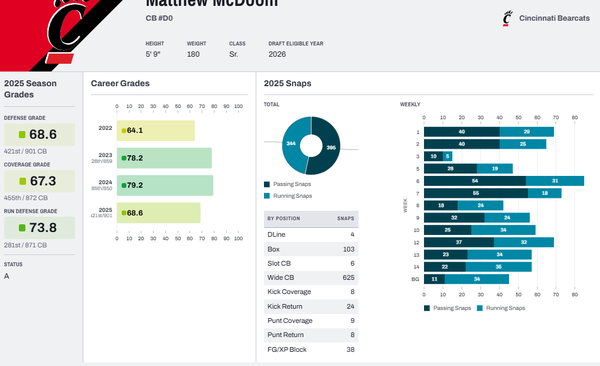Click week 7 passing snaps bar labeled 55
Viewport: 600px width, 366px height.
point(476,193)
